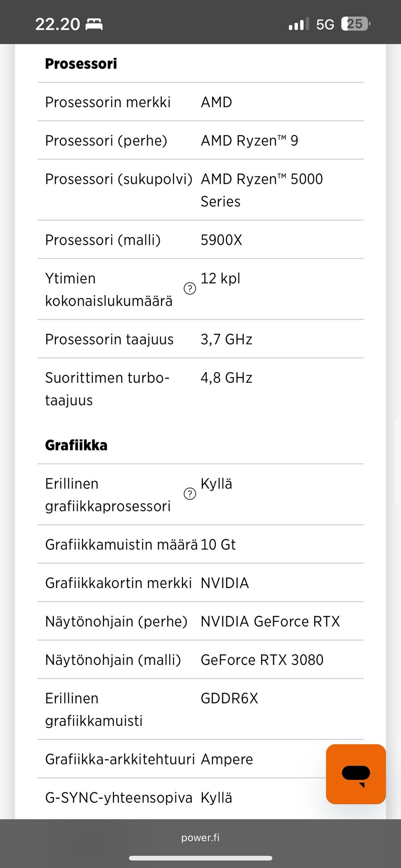This screenshot has height=868, width=401.
Task: Tap the cellular signal bars icon
Action: point(299,24)
